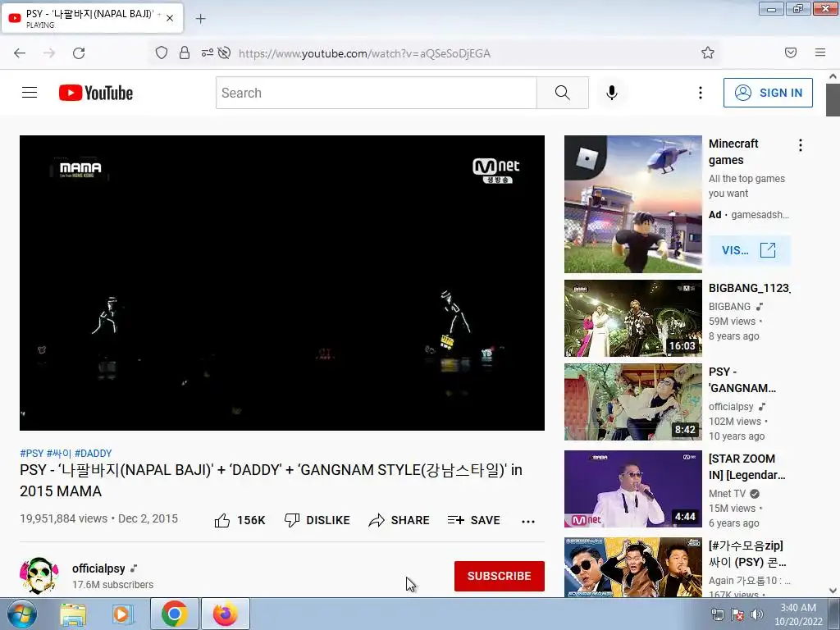Open the system tray volume speaker icon

coord(756,614)
